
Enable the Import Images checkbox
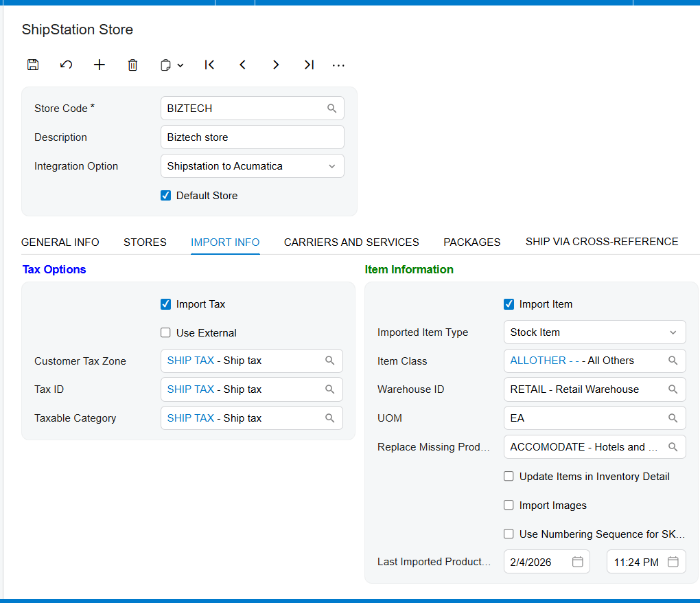(x=509, y=505)
